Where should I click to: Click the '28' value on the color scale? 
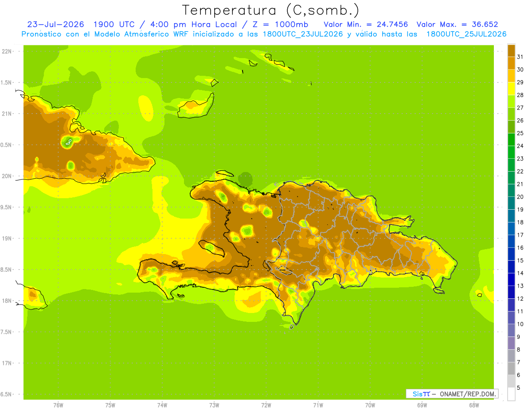[520, 95]
